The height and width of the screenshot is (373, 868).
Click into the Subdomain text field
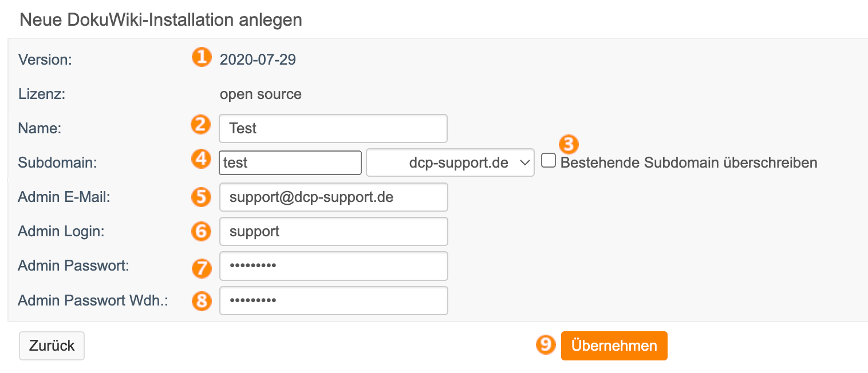point(290,162)
